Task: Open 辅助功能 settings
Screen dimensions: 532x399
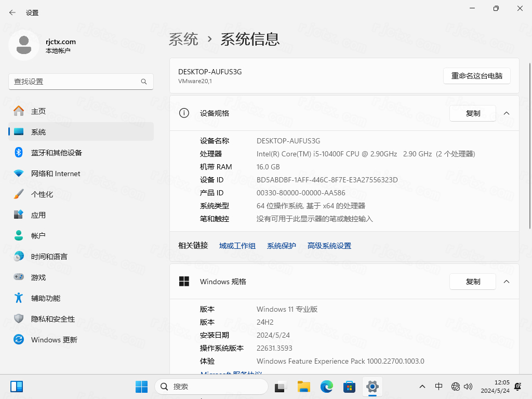Action: [x=81, y=298]
